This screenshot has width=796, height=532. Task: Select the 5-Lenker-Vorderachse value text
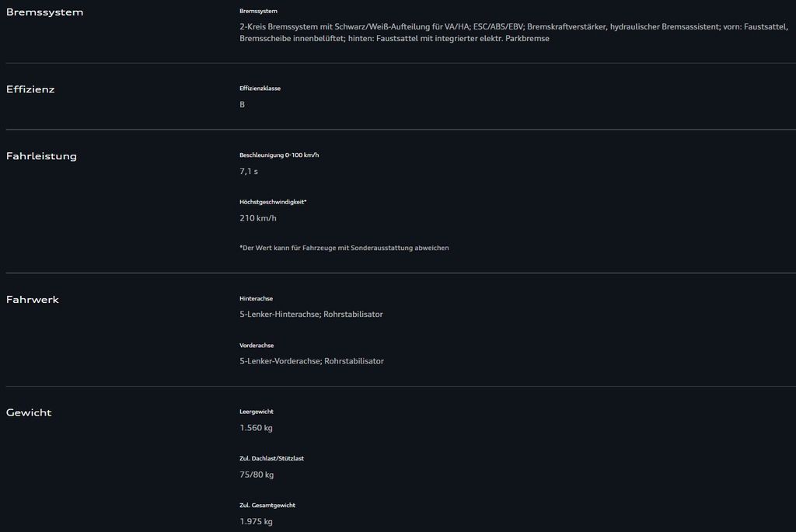pos(312,361)
